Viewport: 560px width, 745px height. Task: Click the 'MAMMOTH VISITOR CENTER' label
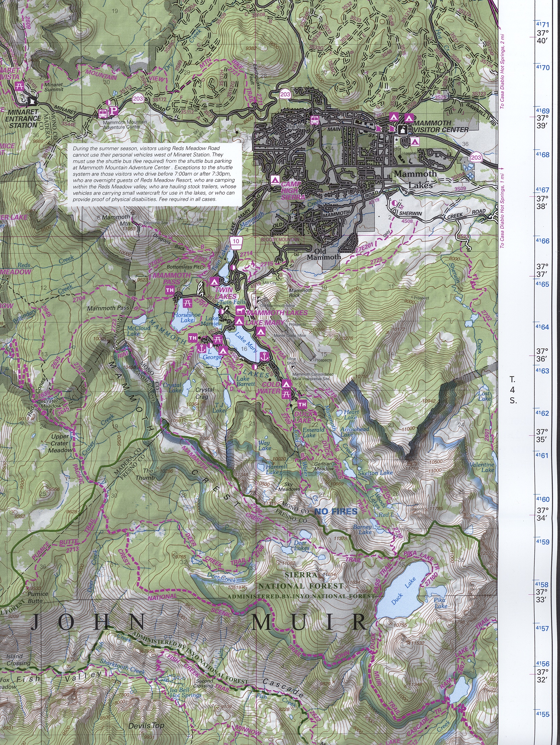(x=441, y=126)
